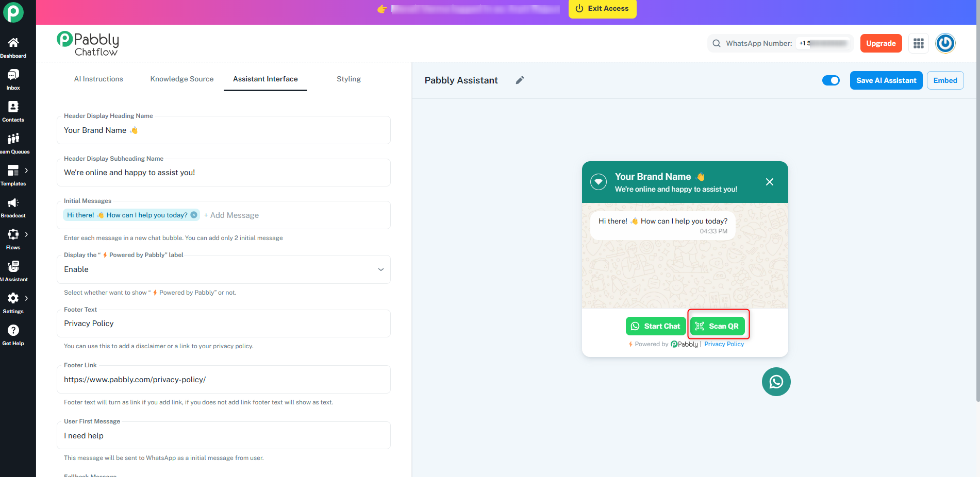This screenshot has width=980, height=477.
Task: Click the heart avatar in widget header
Action: [599, 182]
